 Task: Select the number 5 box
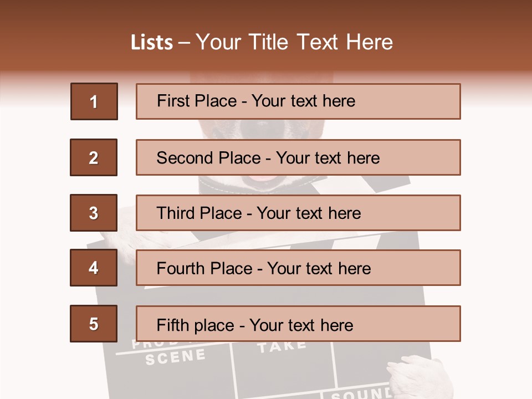(x=94, y=324)
